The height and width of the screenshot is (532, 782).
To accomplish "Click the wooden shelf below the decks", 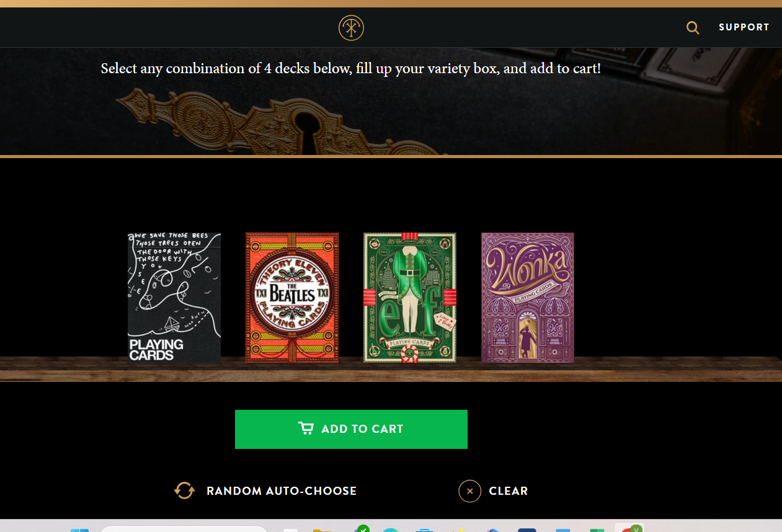I will click(x=391, y=370).
